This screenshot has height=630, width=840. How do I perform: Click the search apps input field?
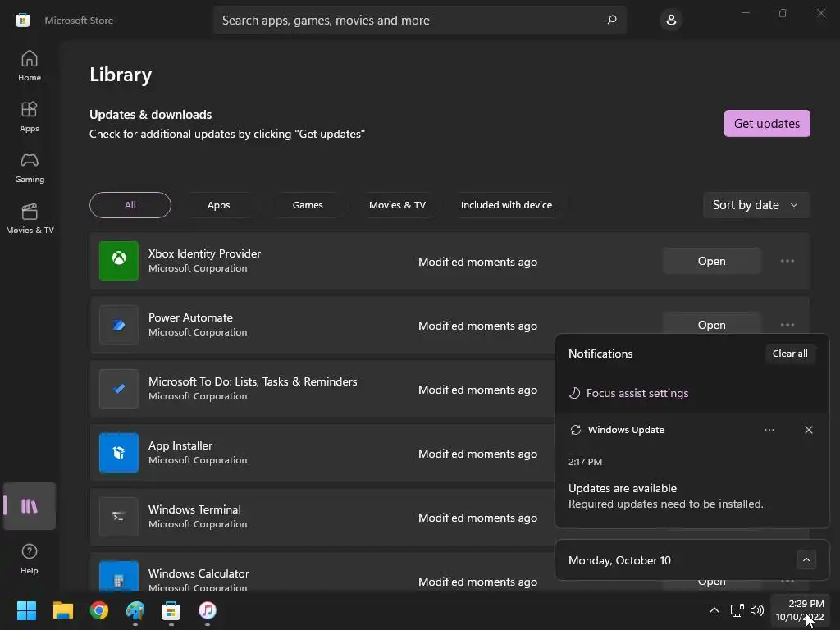coord(419,20)
